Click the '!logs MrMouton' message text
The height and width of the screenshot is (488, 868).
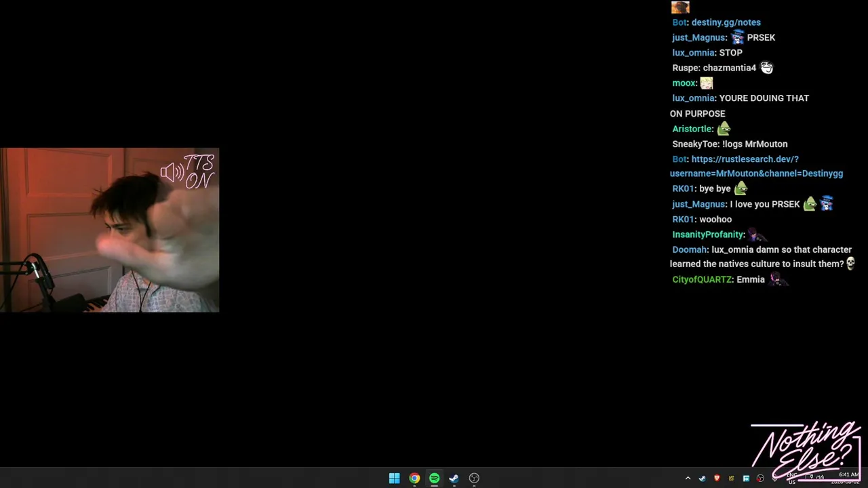pos(755,144)
